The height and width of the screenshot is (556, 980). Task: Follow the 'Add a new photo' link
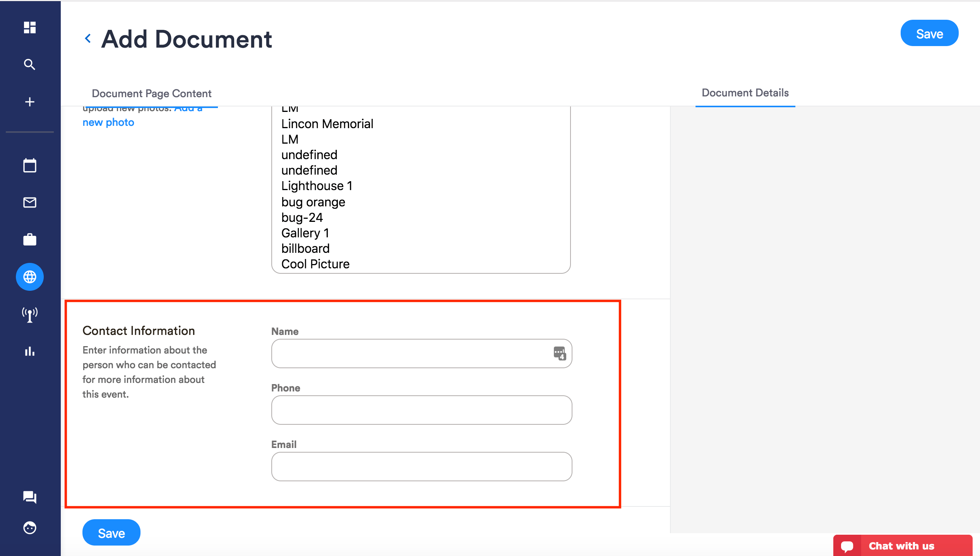click(108, 122)
